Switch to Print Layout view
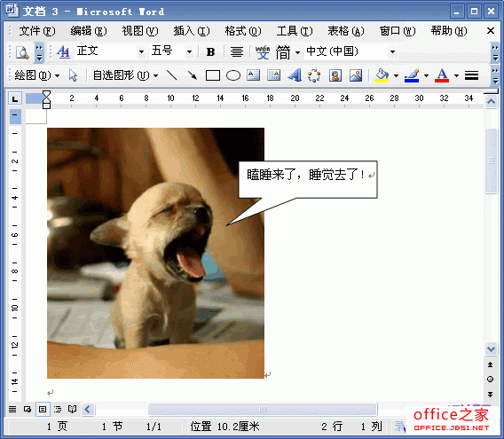 coord(43,410)
